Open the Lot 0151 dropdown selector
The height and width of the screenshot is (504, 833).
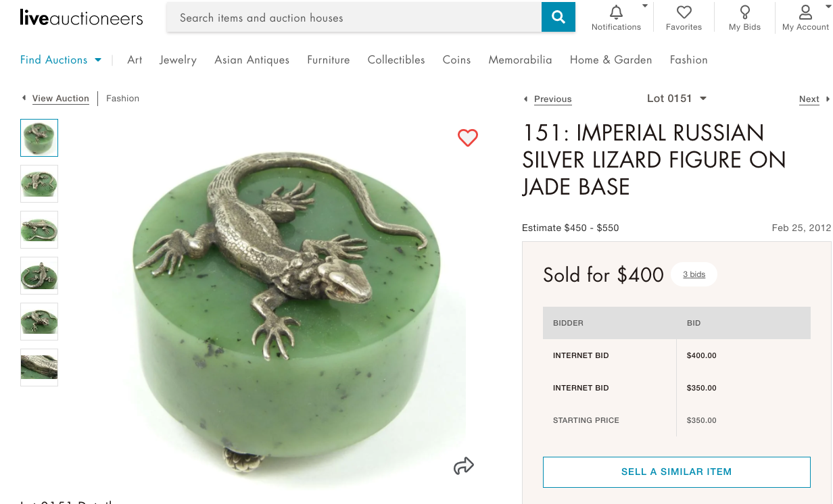click(x=676, y=99)
